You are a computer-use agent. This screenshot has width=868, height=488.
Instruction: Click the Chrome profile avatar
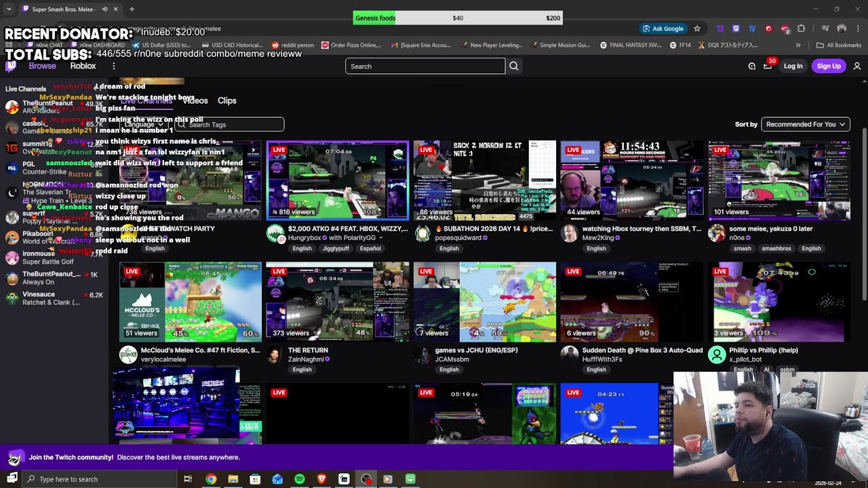click(x=842, y=28)
